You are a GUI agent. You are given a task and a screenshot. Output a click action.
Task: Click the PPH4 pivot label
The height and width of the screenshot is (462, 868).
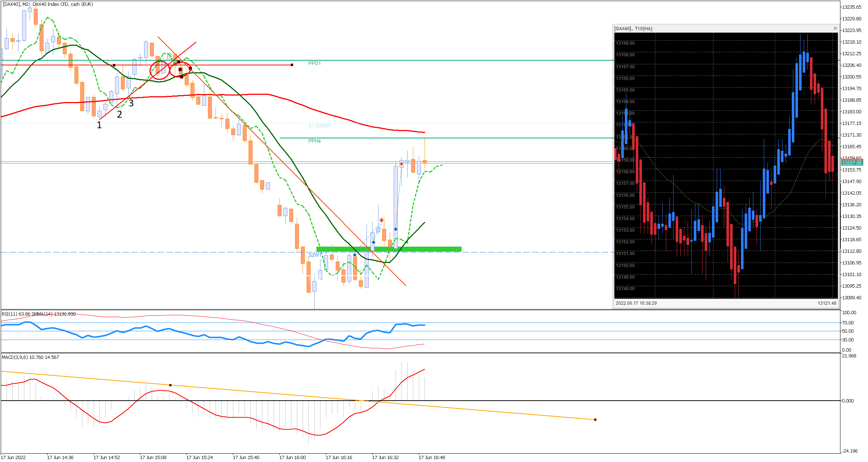[314, 141]
